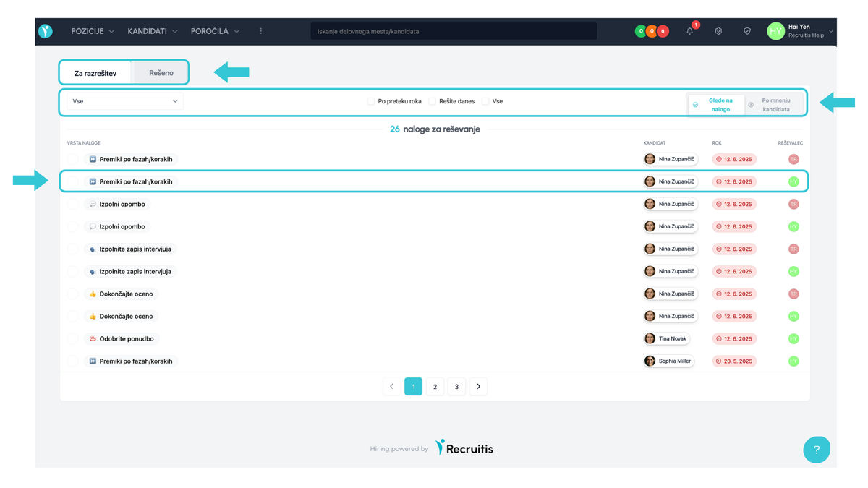Click the HY resolver badge on Odobrite ponudbo row
Image resolution: width=868 pixels, height=488 pixels.
pyautogui.click(x=793, y=338)
